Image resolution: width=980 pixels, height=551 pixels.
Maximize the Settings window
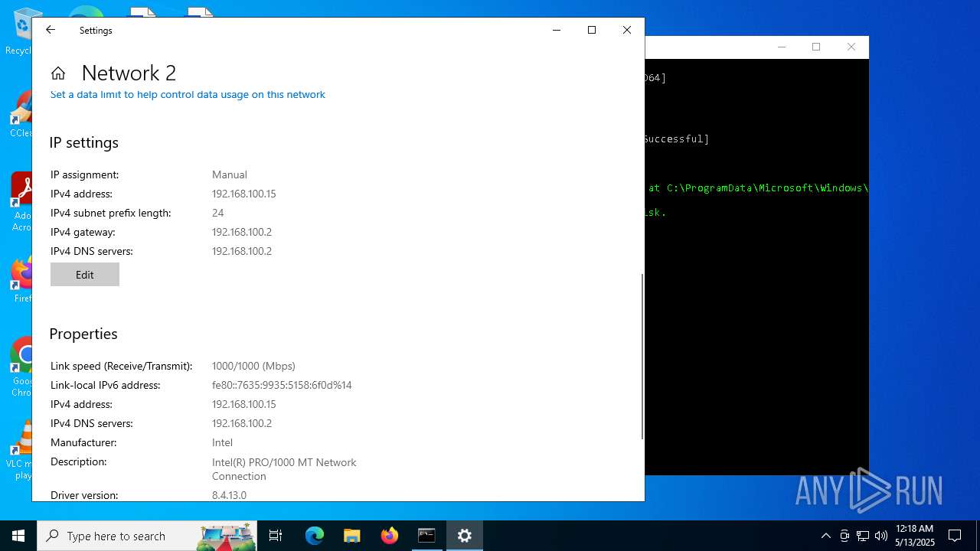pyautogui.click(x=592, y=30)
